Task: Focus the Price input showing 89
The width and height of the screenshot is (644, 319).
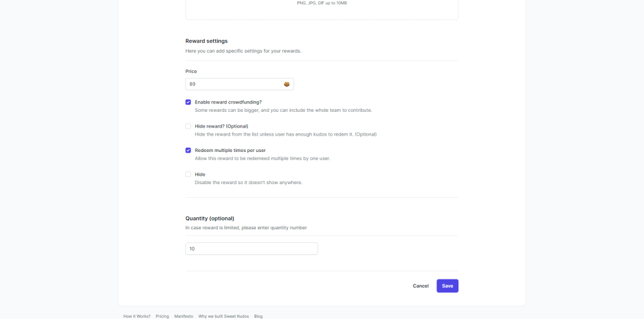Action: pos(240,84)
